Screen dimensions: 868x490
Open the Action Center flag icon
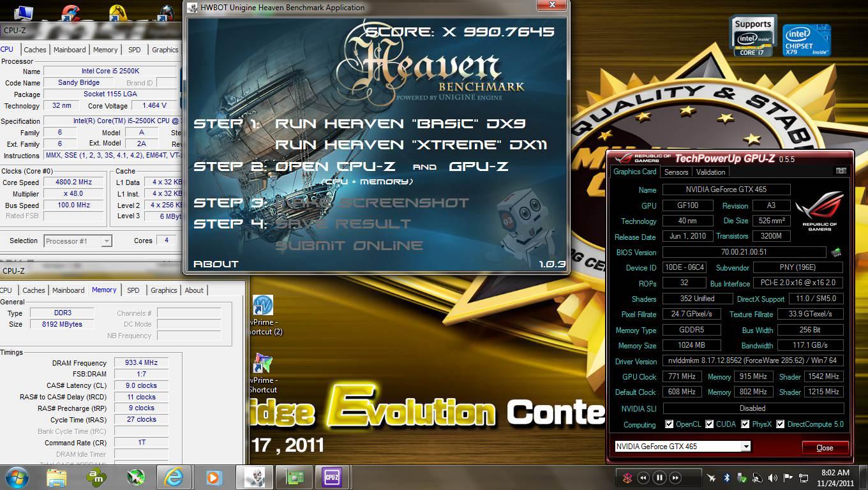[x=788, y=477]
